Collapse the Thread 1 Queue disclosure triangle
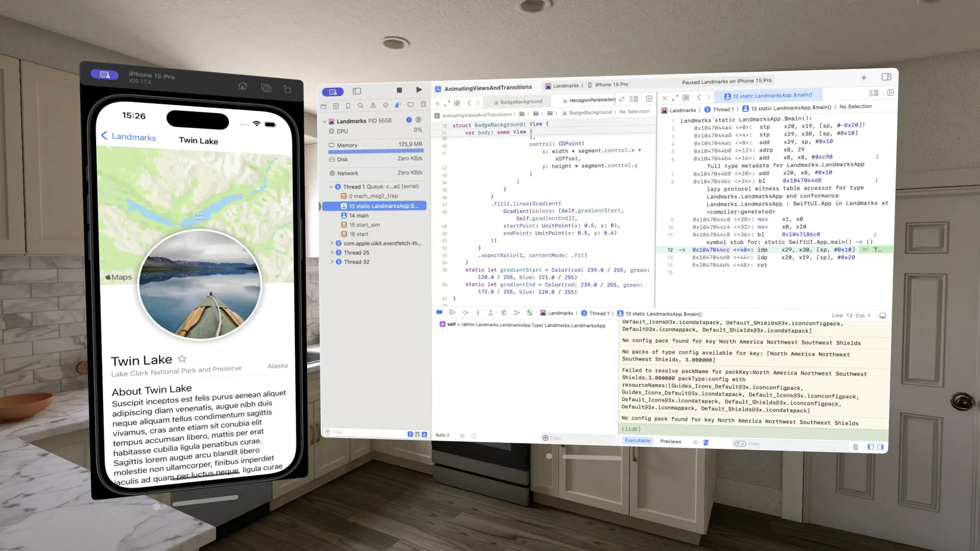This screenshot has height=551, width=980. 331,186
